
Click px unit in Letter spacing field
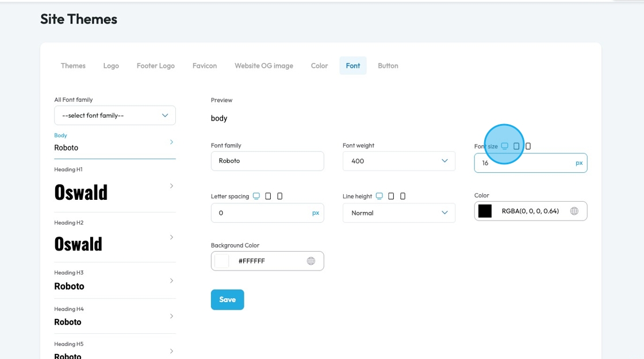click(316, 213)
